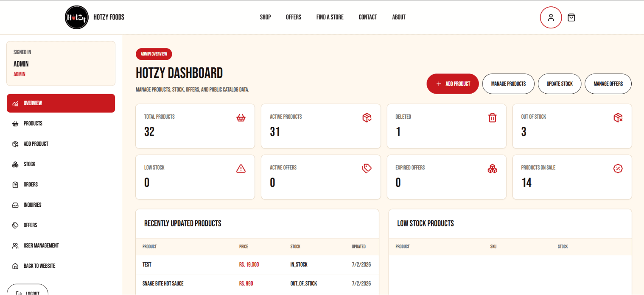Click the Hotzy round logo
Image resolution: width=644 pixels, height=295 pixels.
[x=77, y=17]
